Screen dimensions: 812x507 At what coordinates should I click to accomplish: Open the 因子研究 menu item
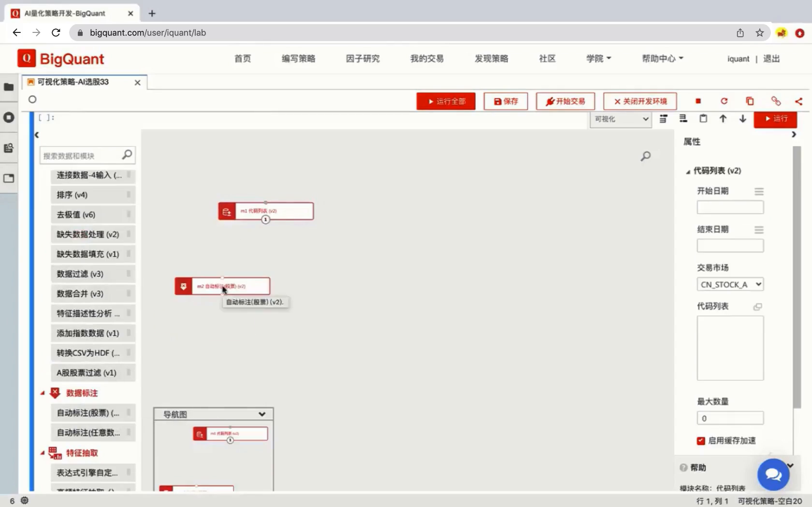click(x=362, y=59)
